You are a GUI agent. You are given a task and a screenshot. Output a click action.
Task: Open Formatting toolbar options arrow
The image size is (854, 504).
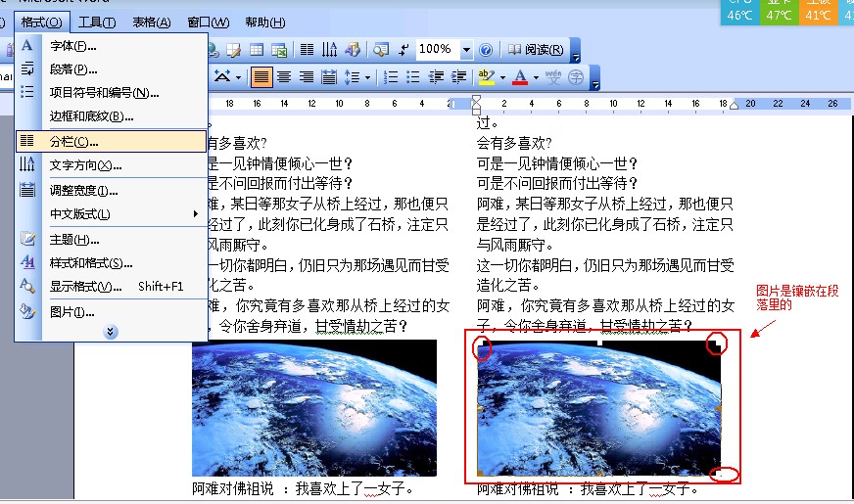pyautogui.click(x=595, y=78)
